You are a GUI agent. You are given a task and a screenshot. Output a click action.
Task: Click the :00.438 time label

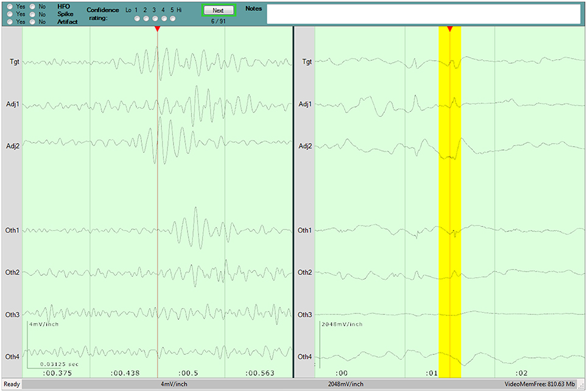125,373
